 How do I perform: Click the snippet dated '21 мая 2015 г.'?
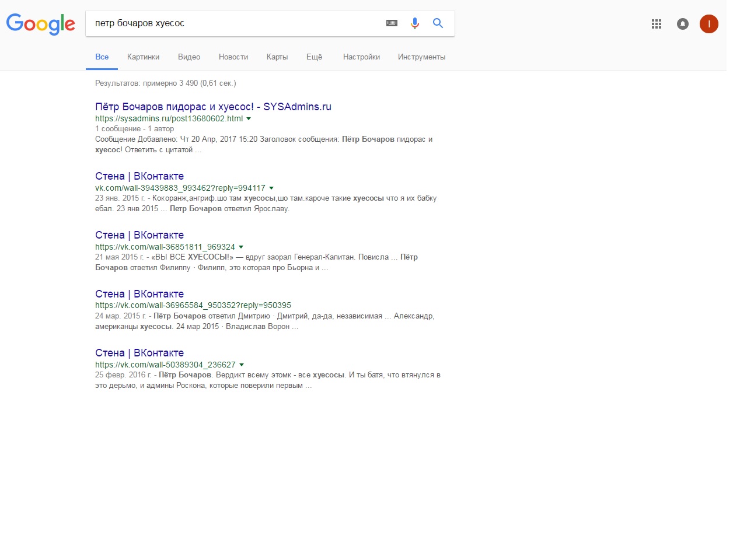[x=257, y=262]
